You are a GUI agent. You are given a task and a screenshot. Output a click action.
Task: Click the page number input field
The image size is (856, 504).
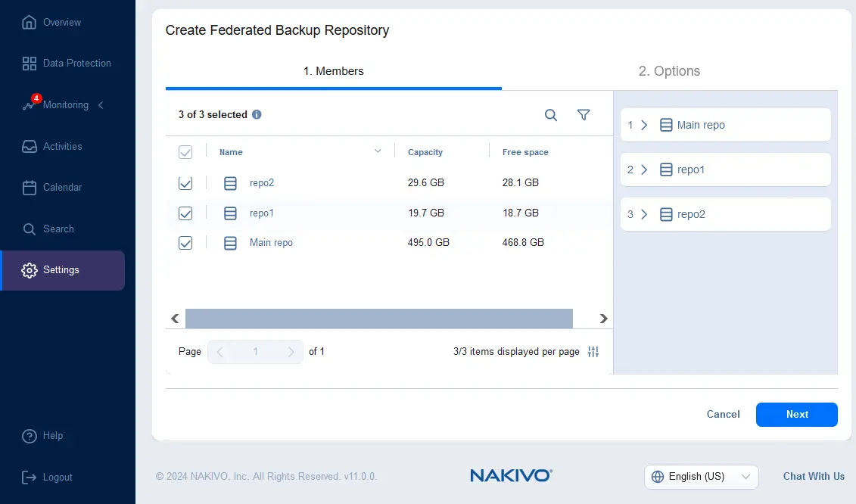coord(255,352)
